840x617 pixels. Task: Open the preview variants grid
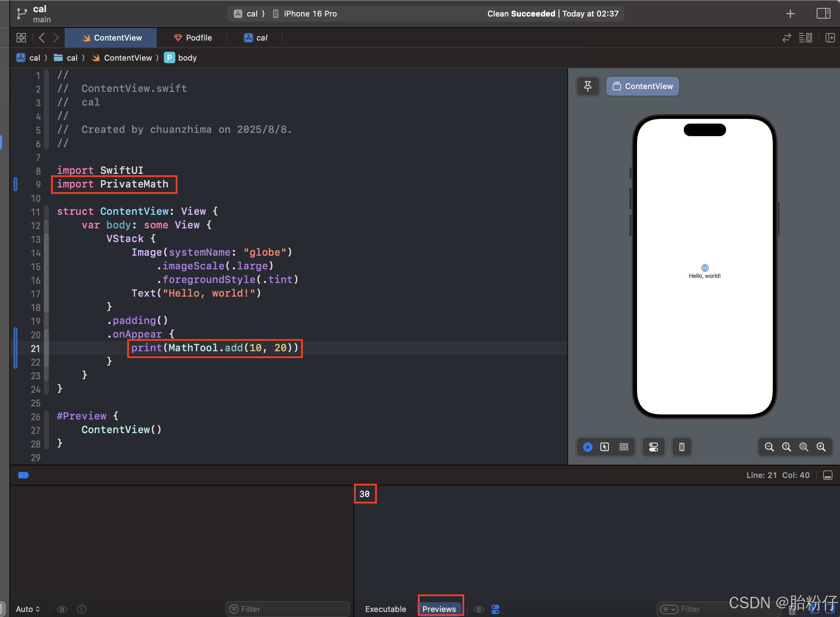pyautogui.click(x=624, y=447)
